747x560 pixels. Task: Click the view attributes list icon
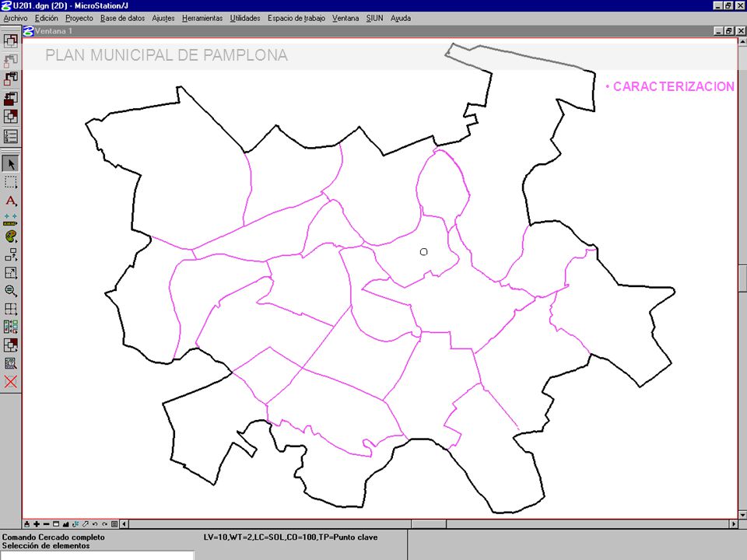pyautogui.click(x=114, y=524)
